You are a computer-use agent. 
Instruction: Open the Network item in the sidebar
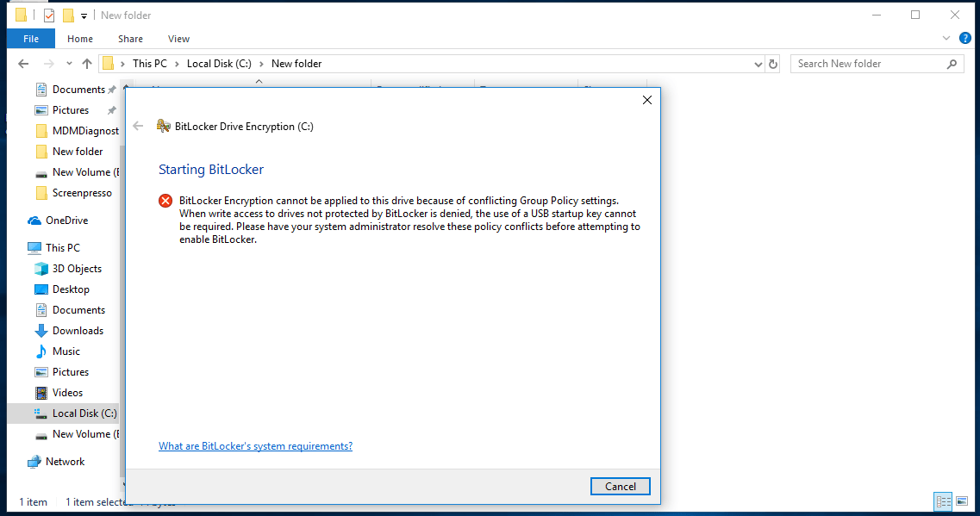[x=64, y=461]
